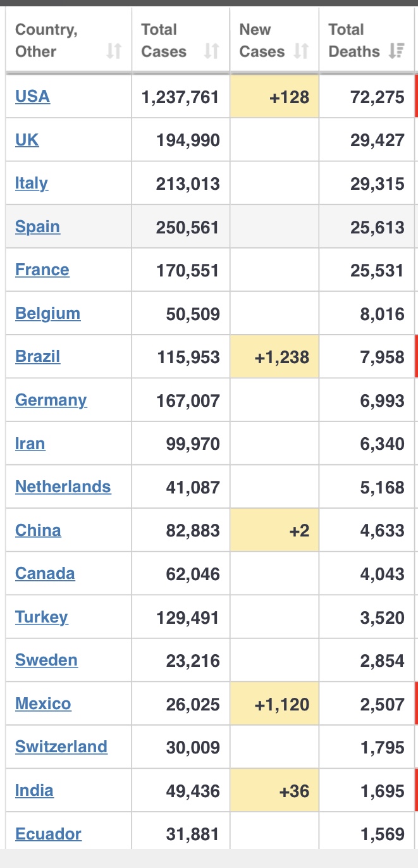
Task: Click Total Cases sort arrows icon
Action: (x=212, y=51)
